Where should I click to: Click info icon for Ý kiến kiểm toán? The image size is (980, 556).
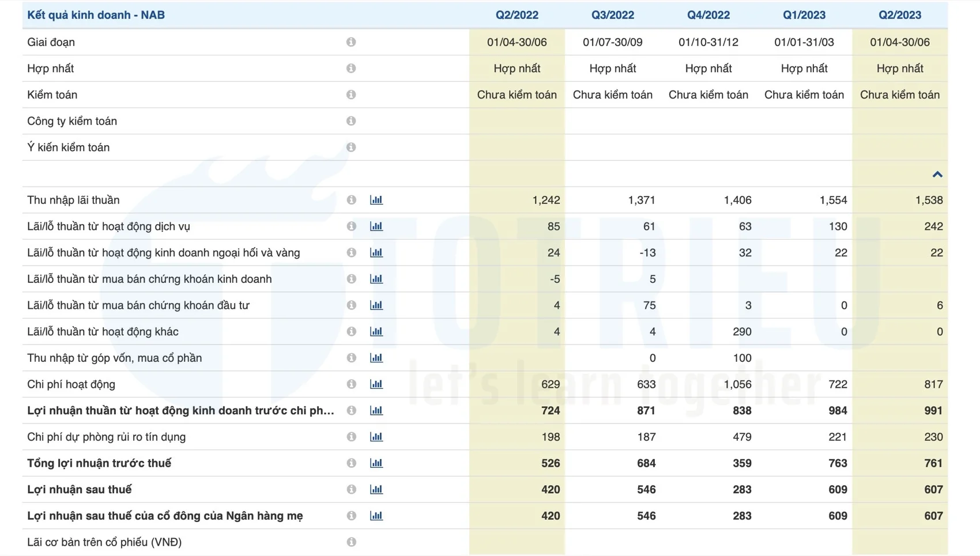tap(351, 147)
